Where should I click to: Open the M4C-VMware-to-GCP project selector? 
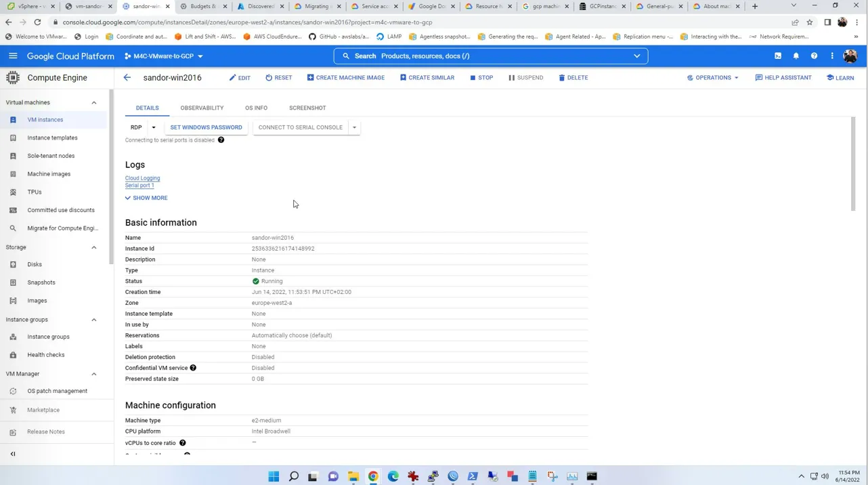pos(163,56)
